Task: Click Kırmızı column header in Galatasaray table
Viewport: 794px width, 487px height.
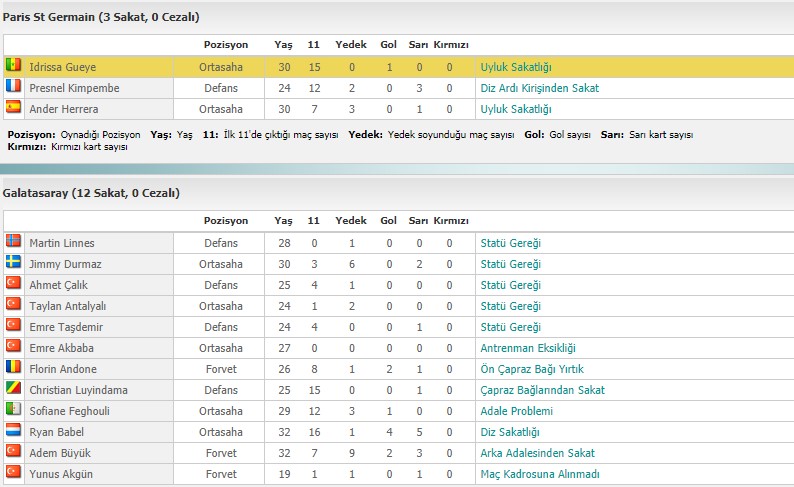Action: (451, 221)
